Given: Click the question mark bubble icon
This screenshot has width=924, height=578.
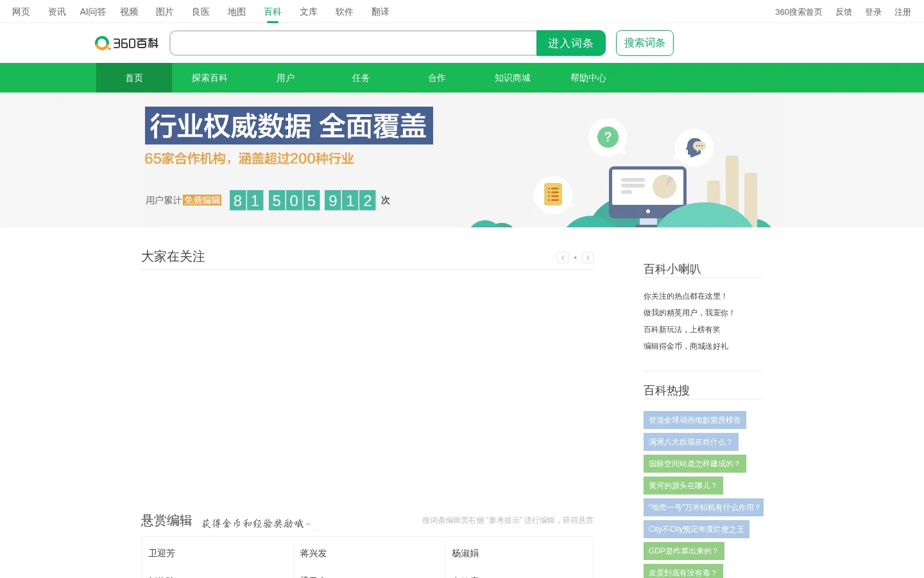Looking at the screenshot, I should point(608,137).
